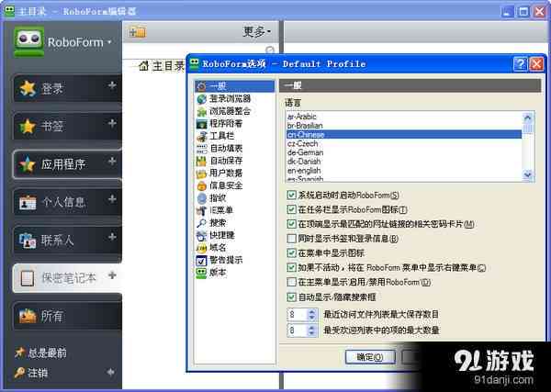Open the 保密笔记本 safenotes sidebar section
This screenshot has height=392, width=551.
coord(67,278)
